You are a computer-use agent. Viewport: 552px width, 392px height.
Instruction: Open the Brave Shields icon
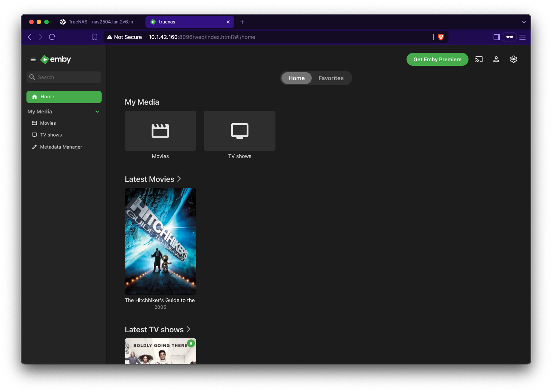[x=441, y=37]
